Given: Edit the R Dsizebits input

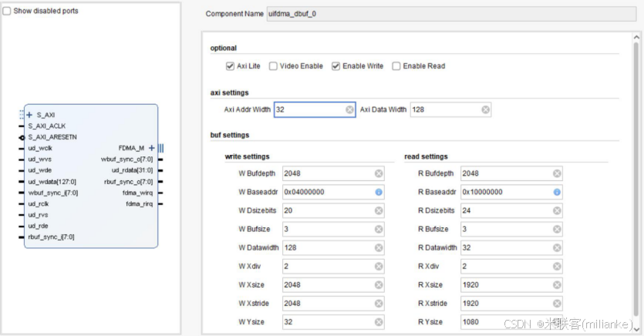Looking at the screenshot, I should point(511,210).
